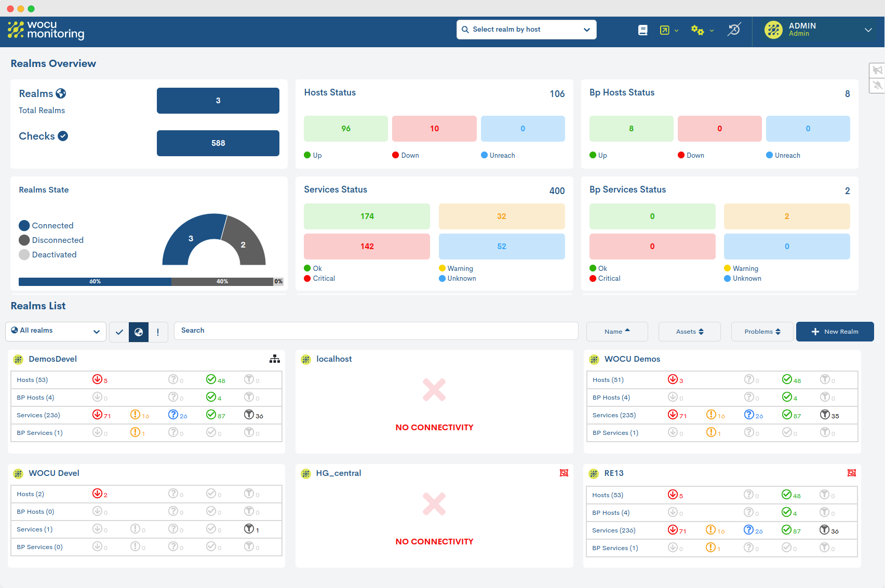Click the localhost realm logo icon
Image resolution: width=885 pixels, height=588 pixels.
[306, 359]
